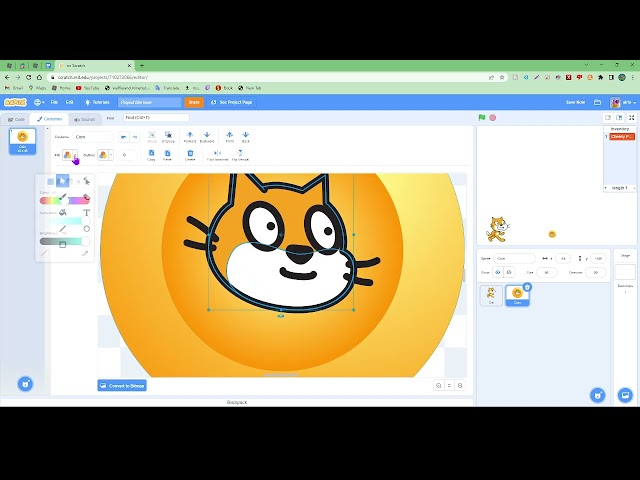Select the Brush tool

(x=63, y=197)
